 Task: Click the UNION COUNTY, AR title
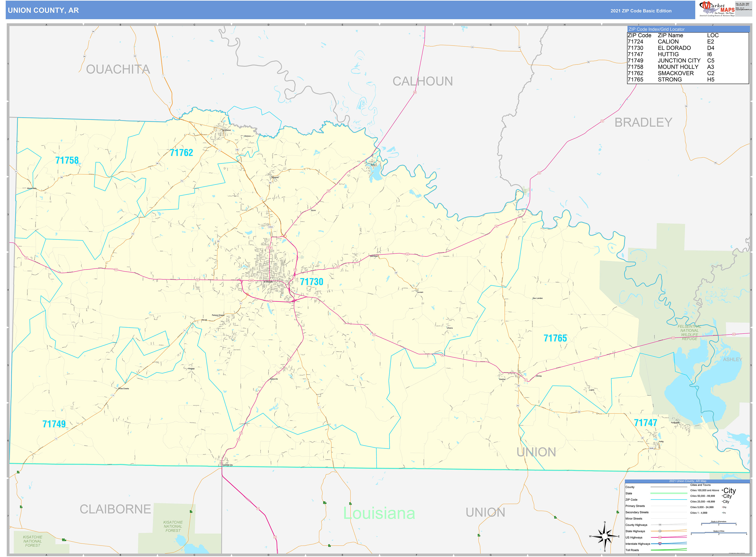click(43, 10)
